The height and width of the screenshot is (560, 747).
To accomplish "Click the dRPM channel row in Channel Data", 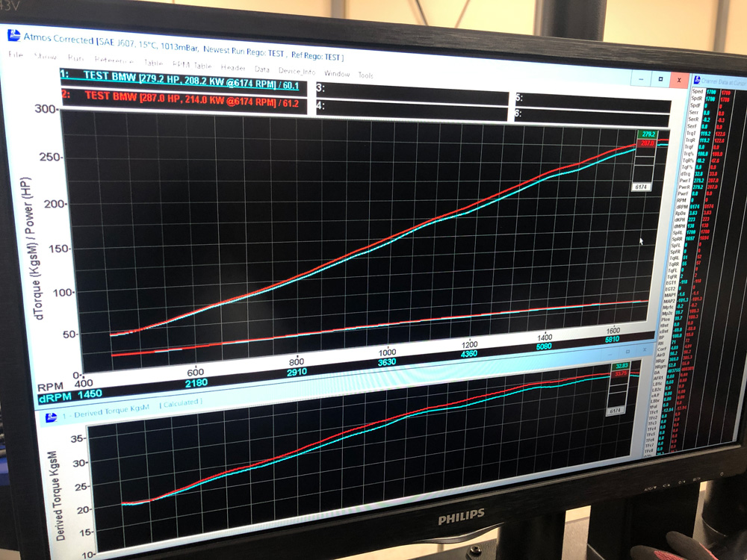I will pyautogui.click(x=696, y=207).
